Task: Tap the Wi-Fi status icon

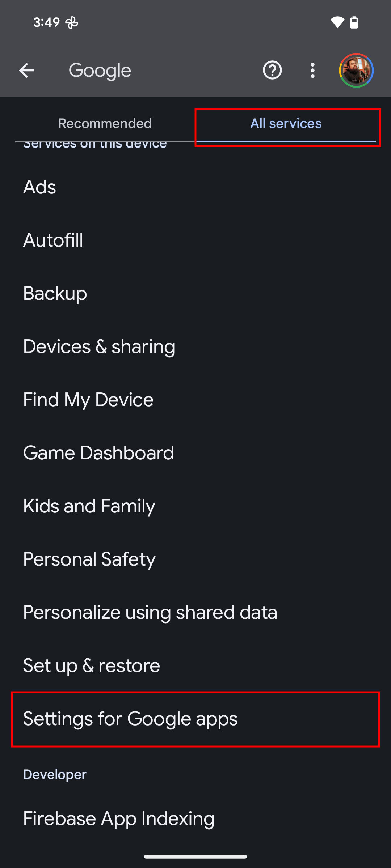Action: [337, 22]
